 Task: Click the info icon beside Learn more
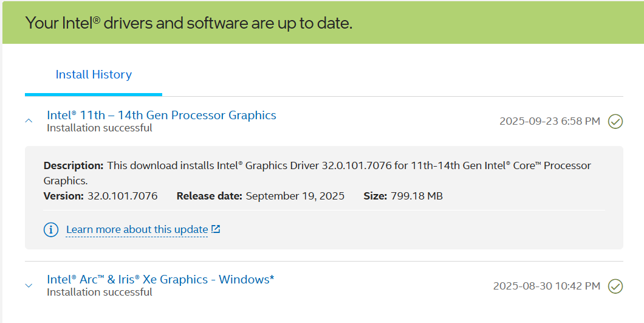point(51,230)
